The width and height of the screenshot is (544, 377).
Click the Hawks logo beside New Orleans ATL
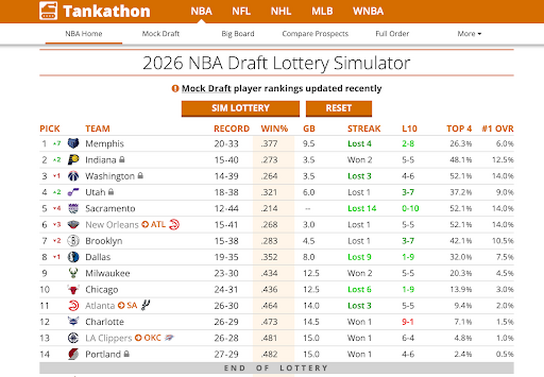coord(174,224)
